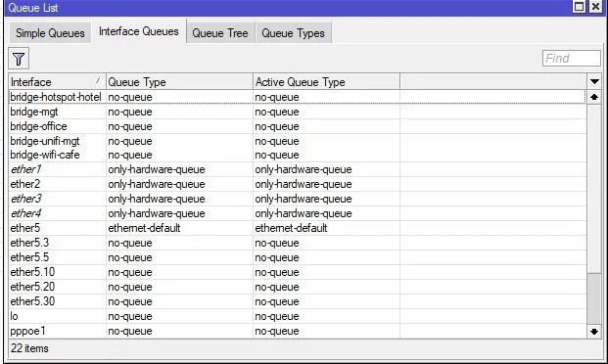Click the Queue List title bar text
Screen dimensions: 608x364
pyautogui.click(x=33, y=8)
